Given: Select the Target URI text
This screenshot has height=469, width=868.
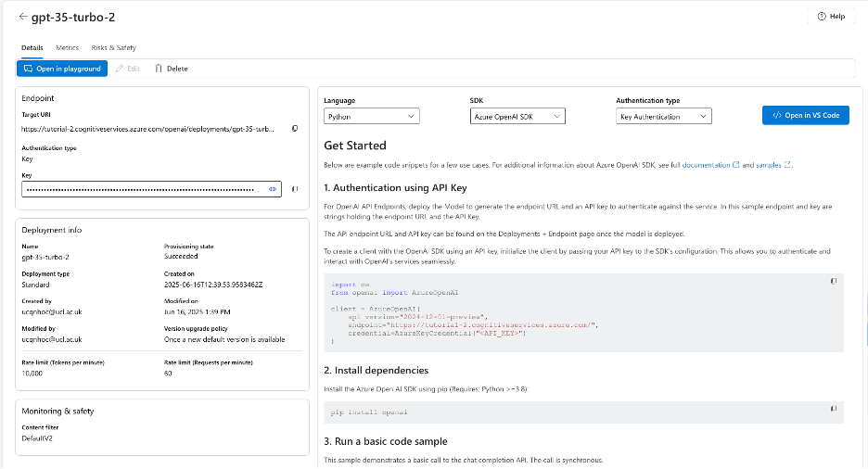Looking at the screenshot, I should 147,129.
